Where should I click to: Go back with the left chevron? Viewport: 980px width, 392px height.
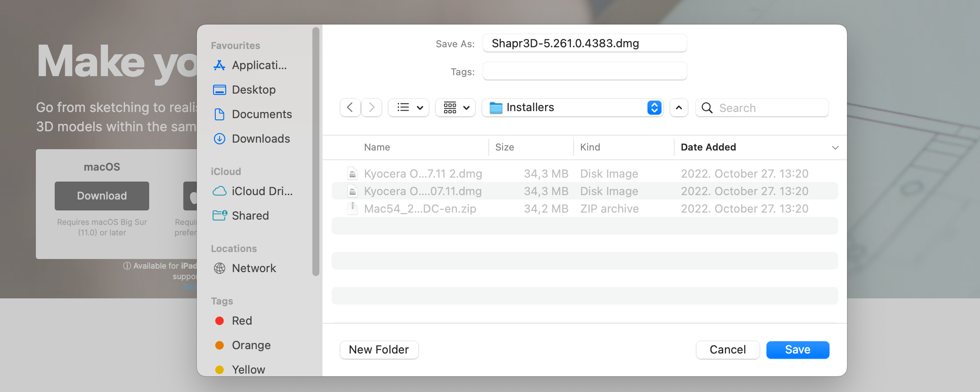click(350, 108)
